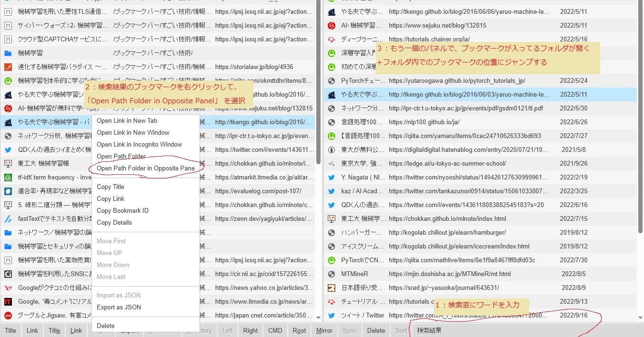
Task: Click the folder icon beside 機械学習とセキュリティの論
Action: (x=8, y=246)
